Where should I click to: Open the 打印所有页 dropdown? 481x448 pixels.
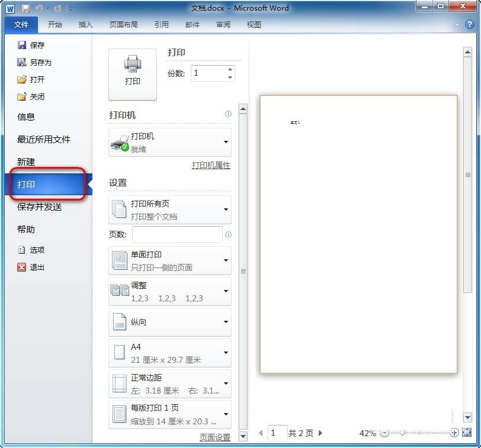170,210
